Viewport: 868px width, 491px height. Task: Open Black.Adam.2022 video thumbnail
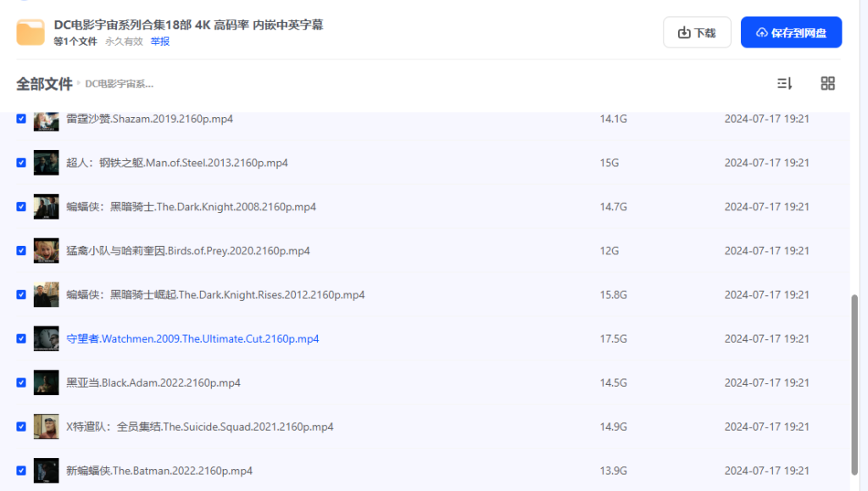(46, 382)
